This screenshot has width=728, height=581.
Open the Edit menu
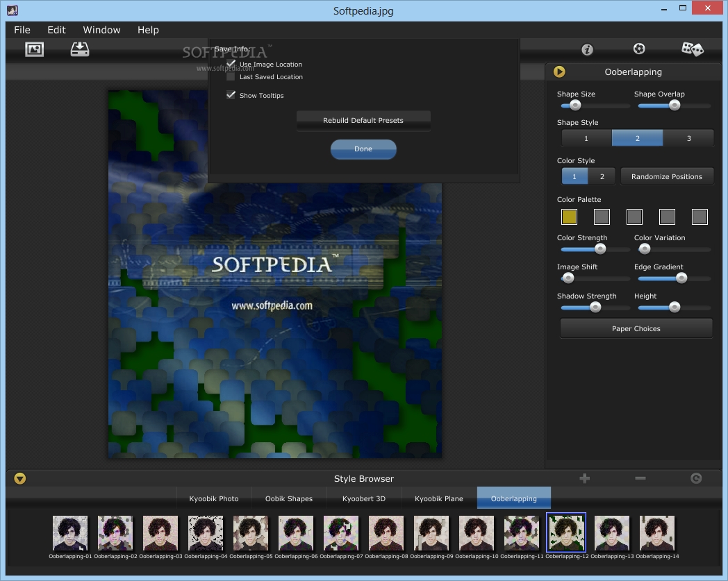(57, 30)
